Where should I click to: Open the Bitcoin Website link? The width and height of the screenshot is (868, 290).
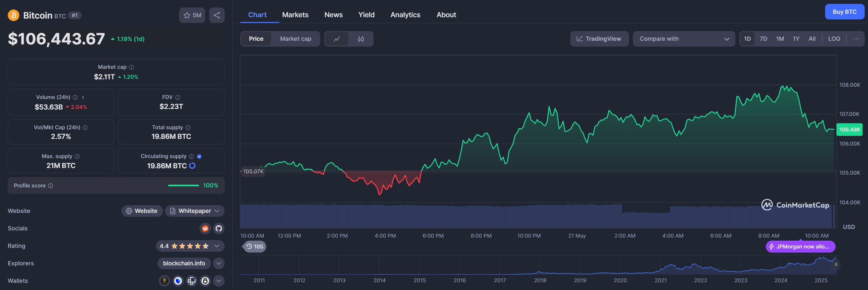142,211
